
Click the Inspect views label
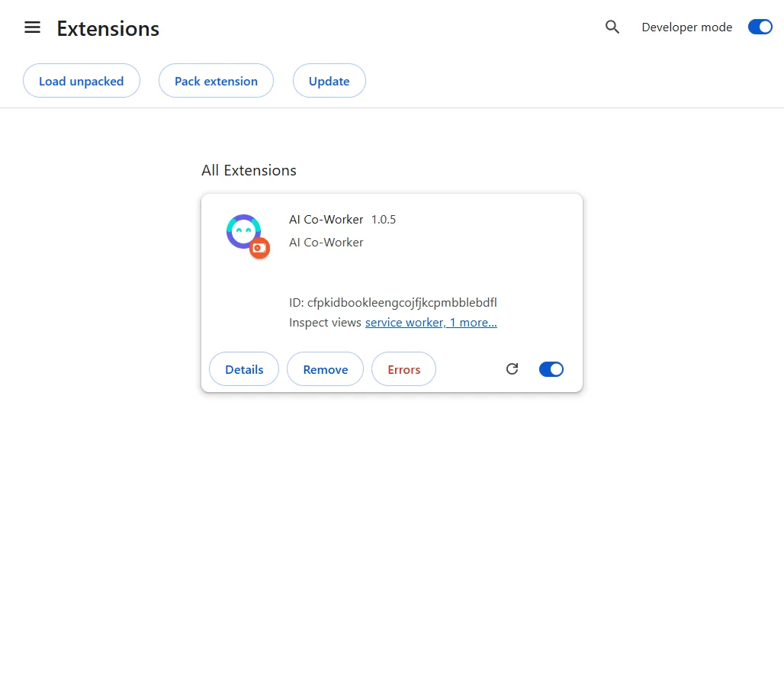325,323
